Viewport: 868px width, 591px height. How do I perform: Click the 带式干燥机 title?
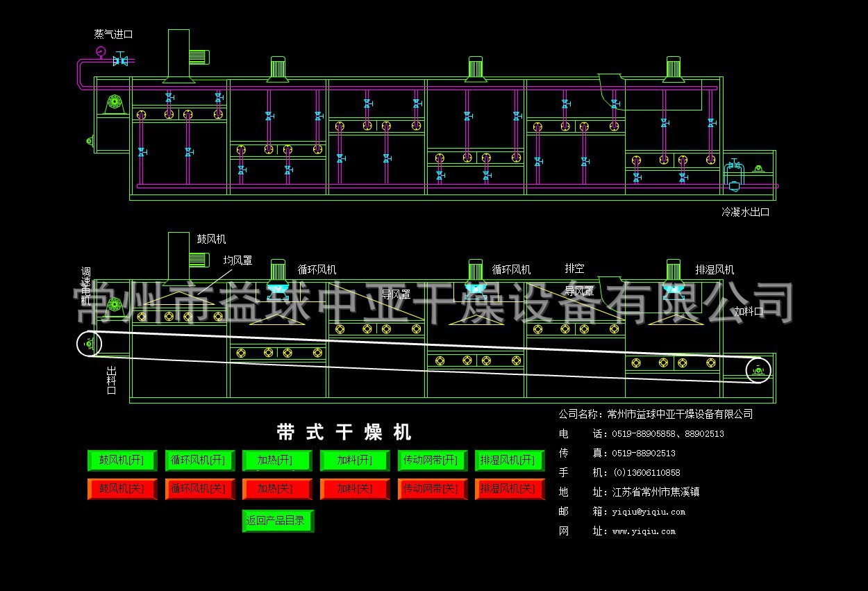(x=344, y=432)
